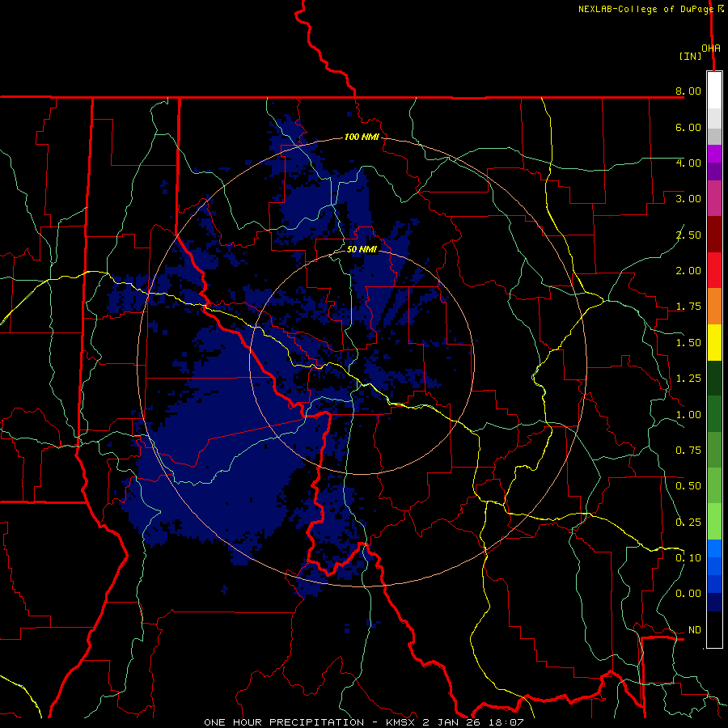The image size is (728, 728).
Task: Click the 50 NMI range ring label
Action: tap(362, 249)
